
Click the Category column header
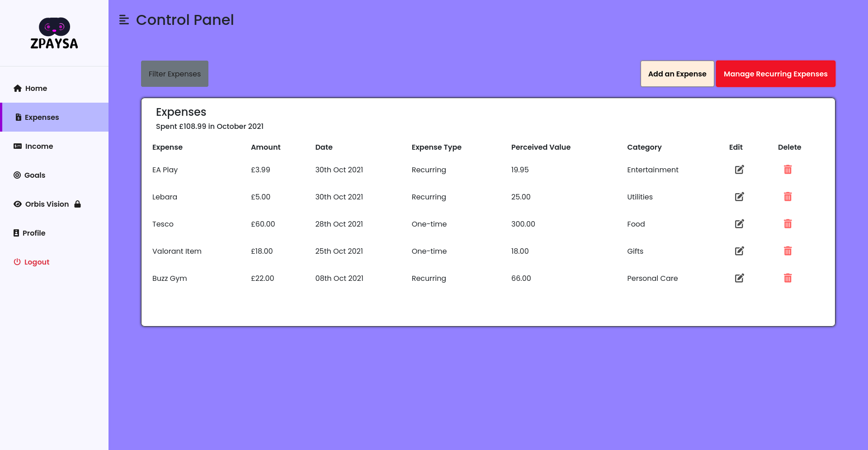click(644, 147)
